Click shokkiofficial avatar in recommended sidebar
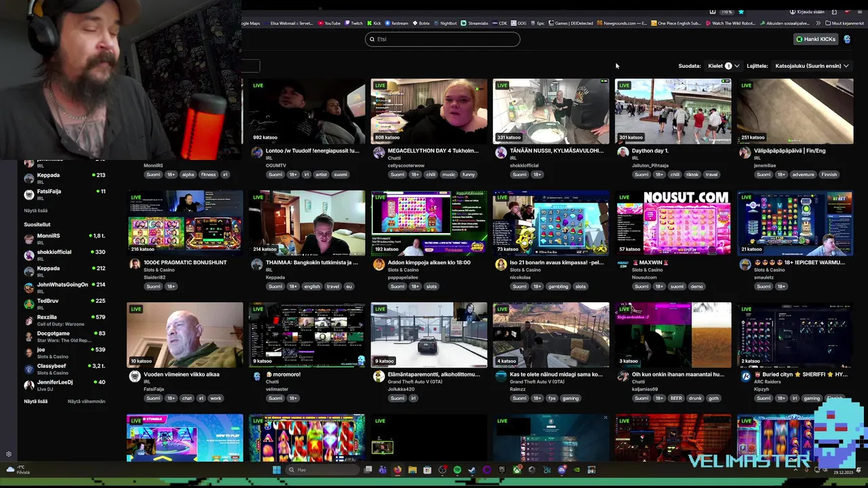 (x=29, y=255)
